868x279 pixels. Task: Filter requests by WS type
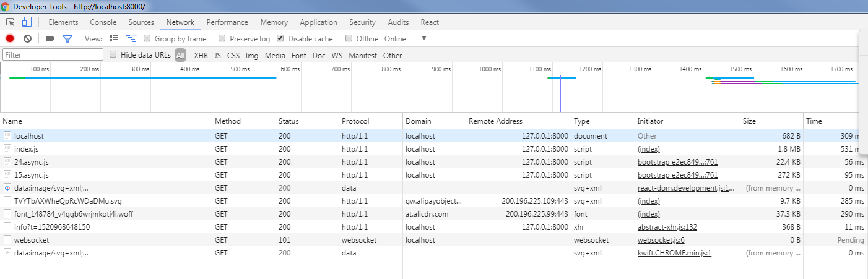click(x=337, y=55)
